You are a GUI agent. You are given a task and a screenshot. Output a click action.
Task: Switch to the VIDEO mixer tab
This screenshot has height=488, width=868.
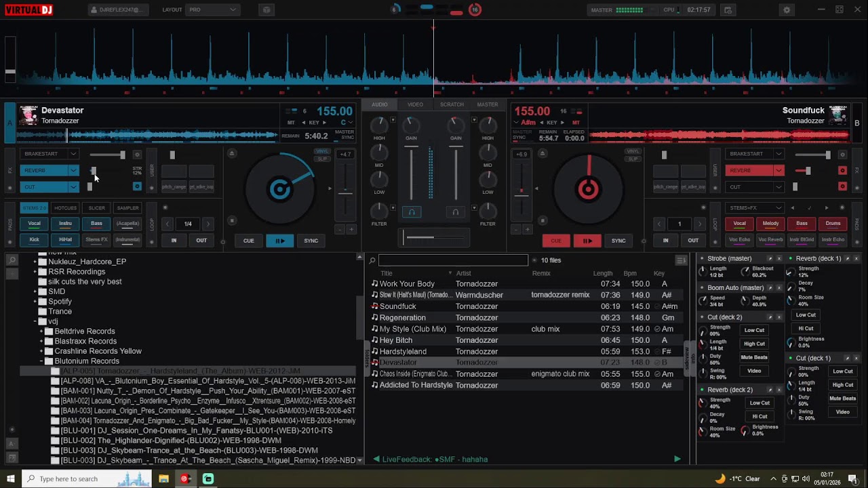pyautogui.click(x=415, y=104)
